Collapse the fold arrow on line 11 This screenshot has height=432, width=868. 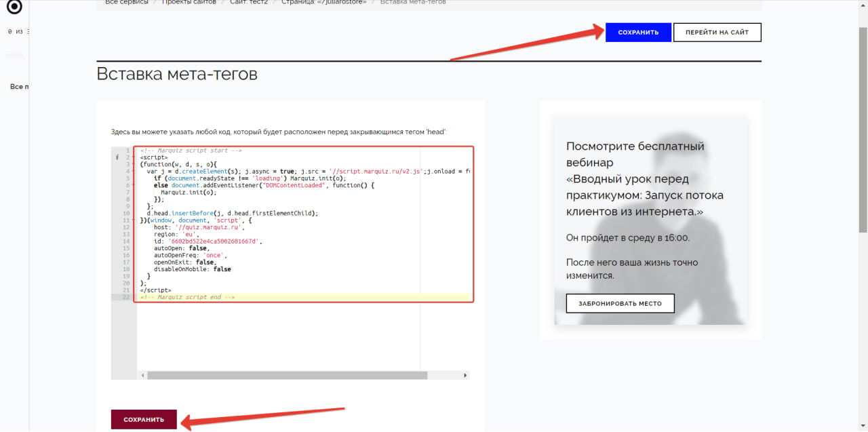pyautogui.click(x=134, y=220)
